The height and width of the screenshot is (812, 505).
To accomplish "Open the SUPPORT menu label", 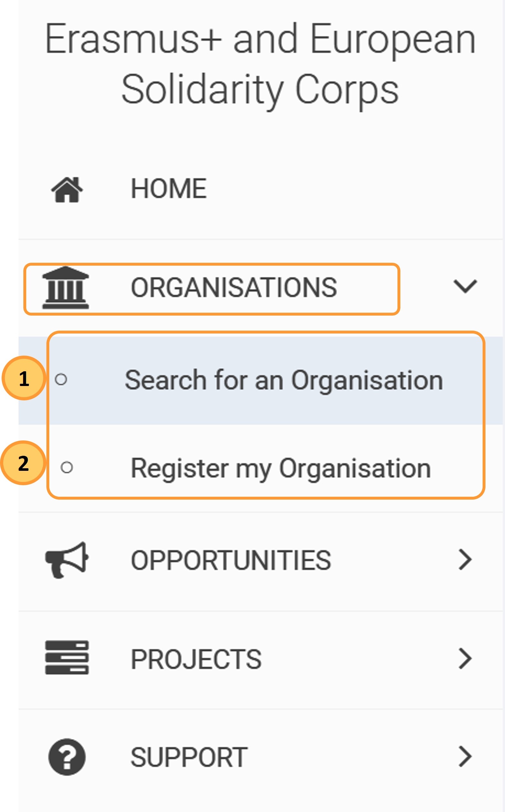I will pos(189,757).
